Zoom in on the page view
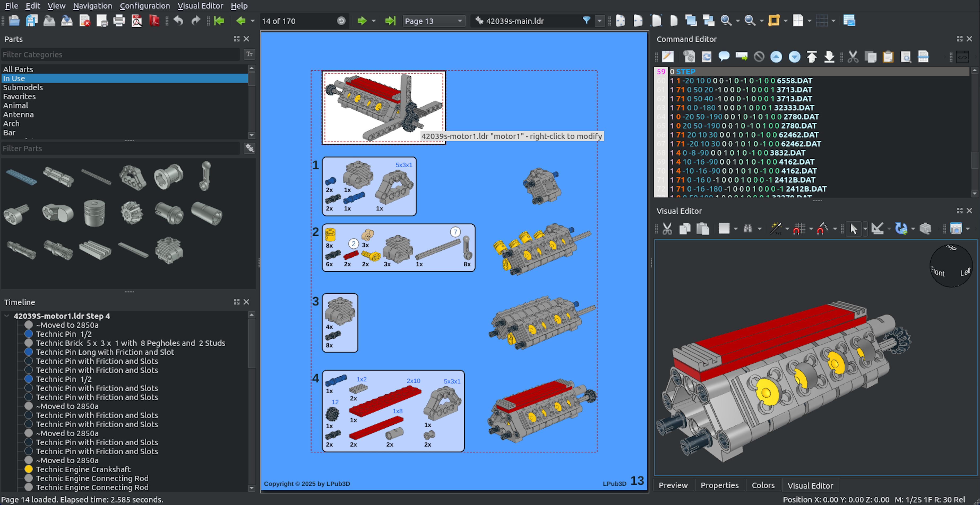The height and width of the screenshot is (505, 980). pos(726,20)
